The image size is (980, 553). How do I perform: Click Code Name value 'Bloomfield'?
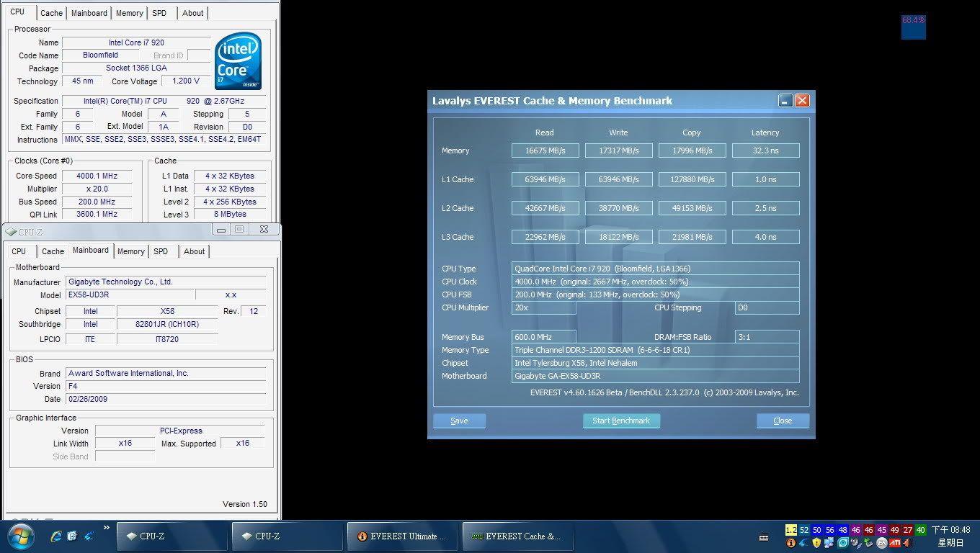click(100, 55)
